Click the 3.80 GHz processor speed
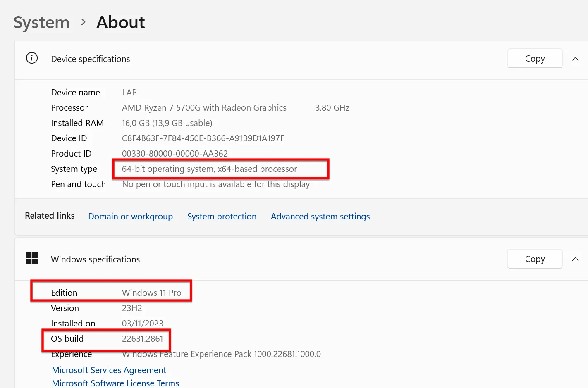Viewport: 588px width, 388px height. tap(332, 108)
